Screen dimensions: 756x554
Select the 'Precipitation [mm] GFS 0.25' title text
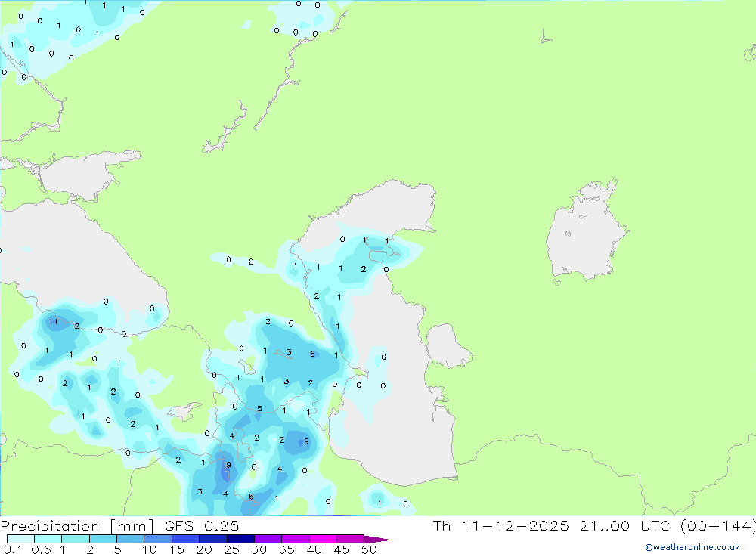click(119, 526)
